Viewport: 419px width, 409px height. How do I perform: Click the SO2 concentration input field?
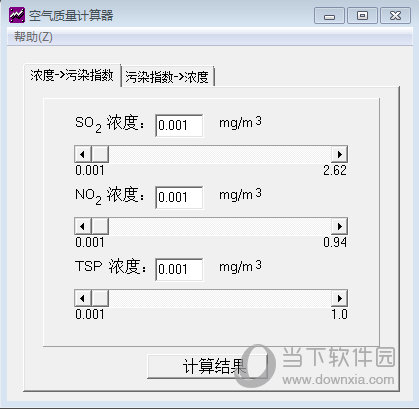(179, 125)
